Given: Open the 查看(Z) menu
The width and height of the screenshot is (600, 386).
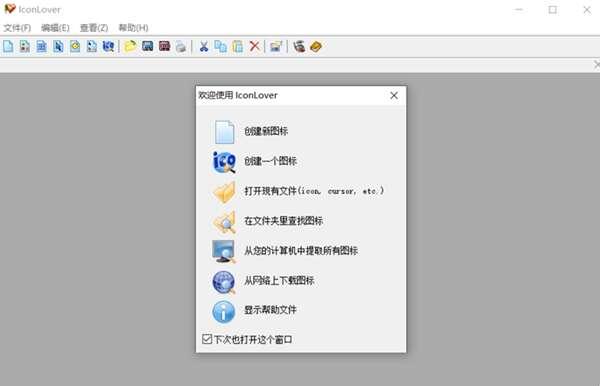Looking at the screenshot, I should [x=94, y=28].
